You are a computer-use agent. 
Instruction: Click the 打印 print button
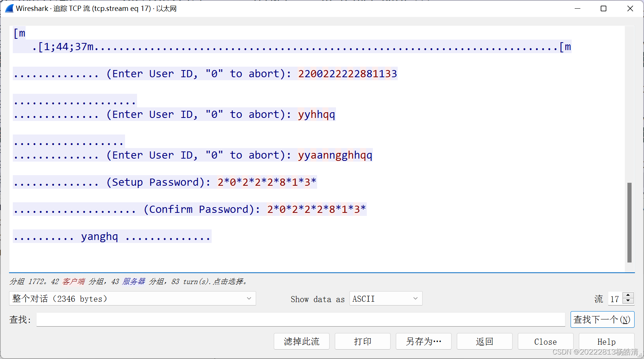[363, 341]
